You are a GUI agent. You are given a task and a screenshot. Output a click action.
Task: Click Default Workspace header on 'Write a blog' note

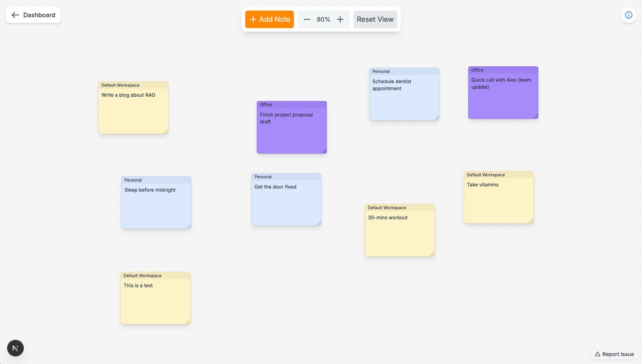133,85
